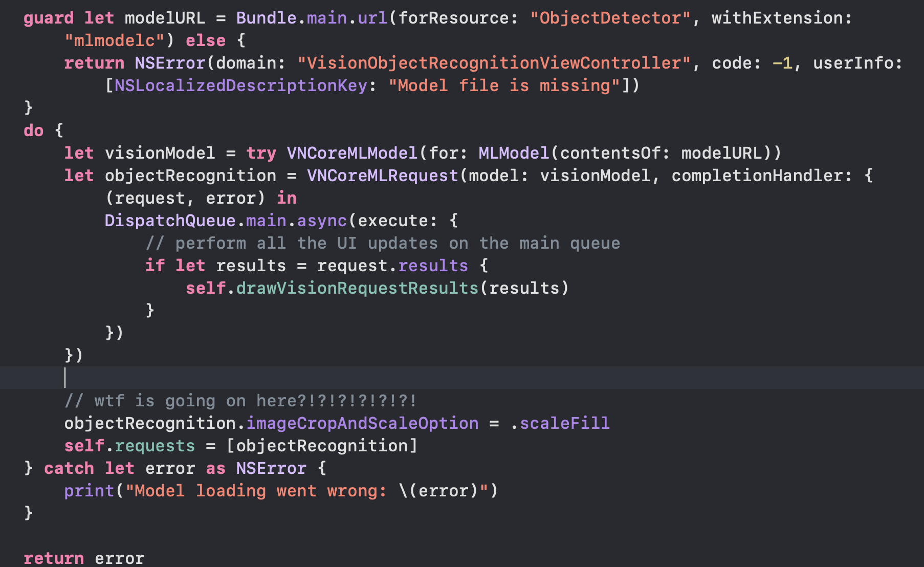Click the do keyword opening the do block
Viewport: 924px width, 567px height.
coord(33,130)
